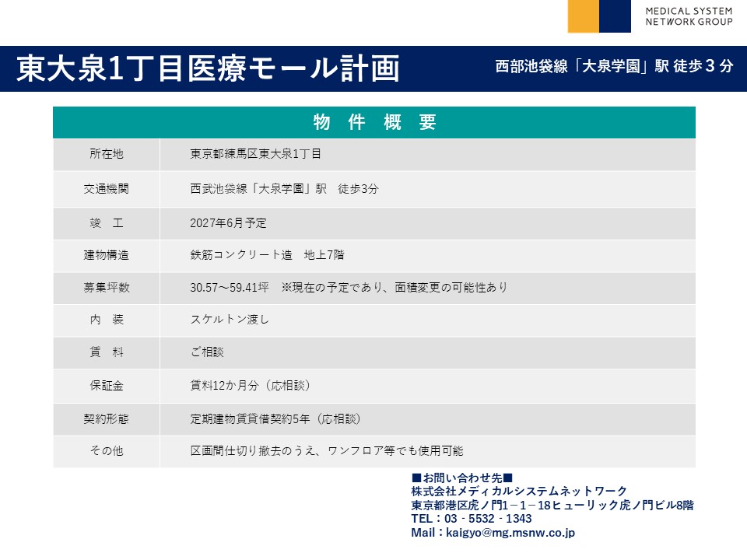This screenshot has height=560, width=747.
Task: Click the ご相談 rent value
Action: click(207, 352)
